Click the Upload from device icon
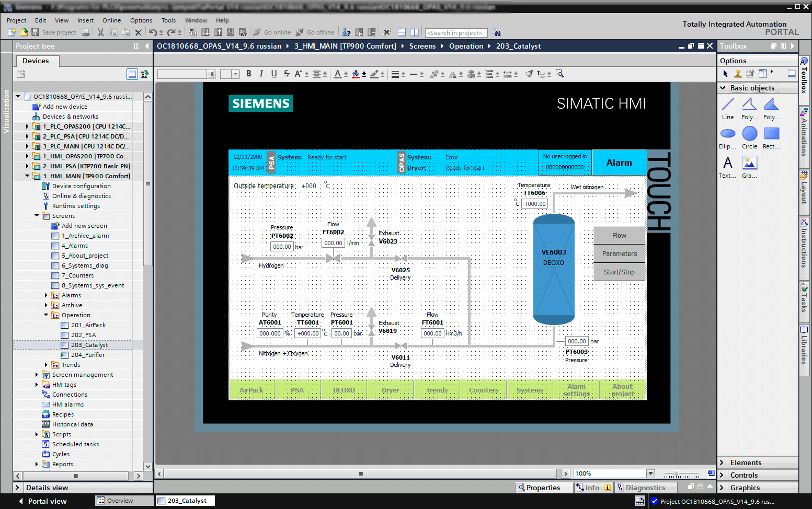 [218, 32]
